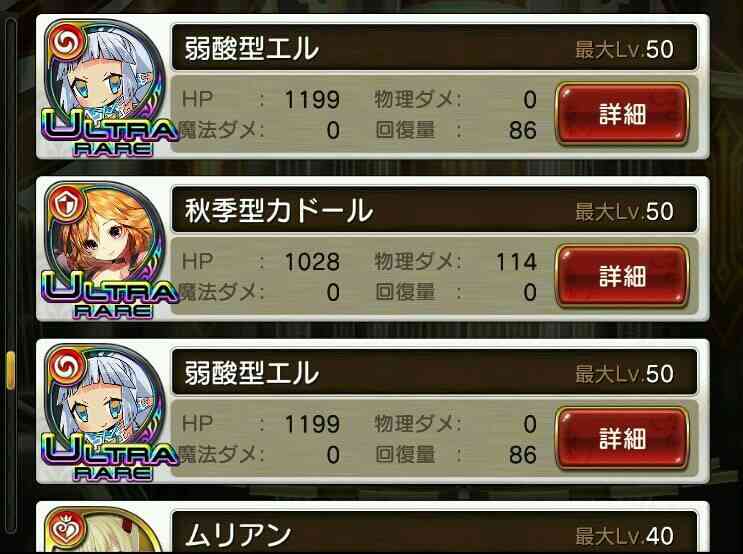The height and width of the screenshot is (554, 743).
Task: Click the 最大Lv.50 label of 秋季型カドール
Action: click(624, 211)
